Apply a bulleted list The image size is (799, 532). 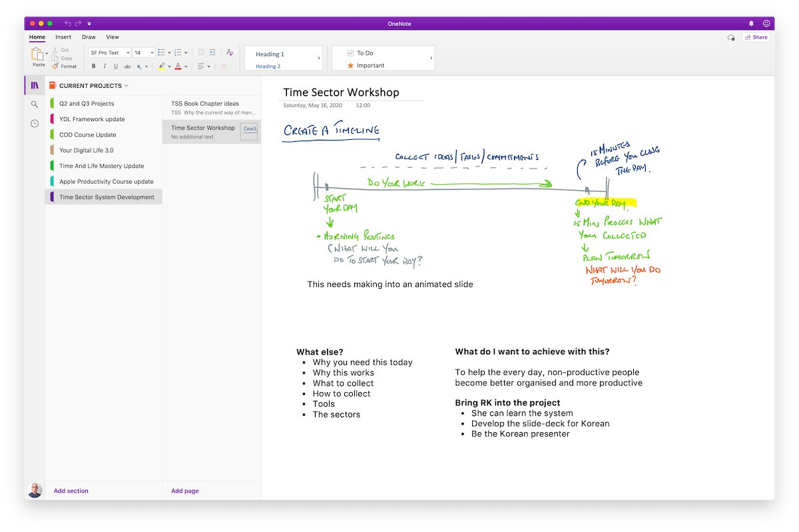161,53
